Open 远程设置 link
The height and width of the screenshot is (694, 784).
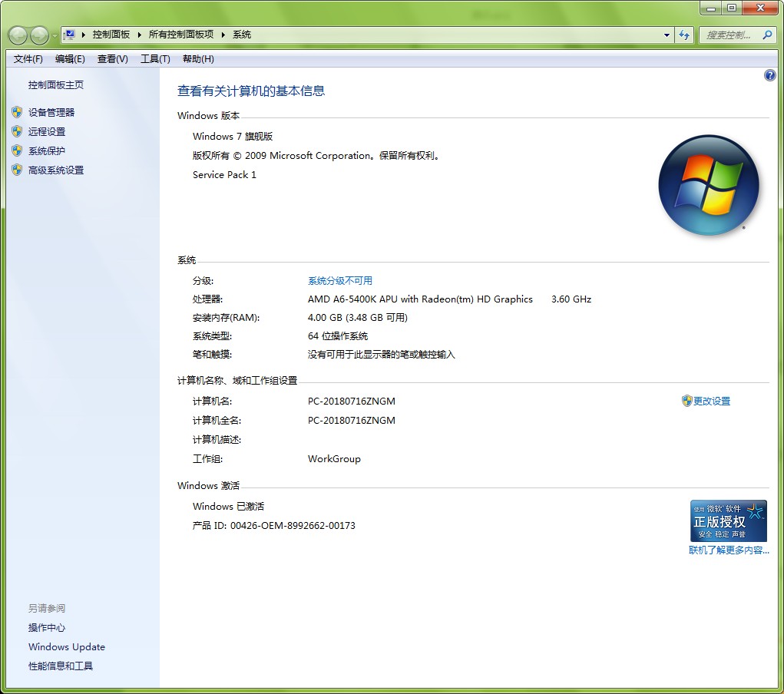point(47,131)
